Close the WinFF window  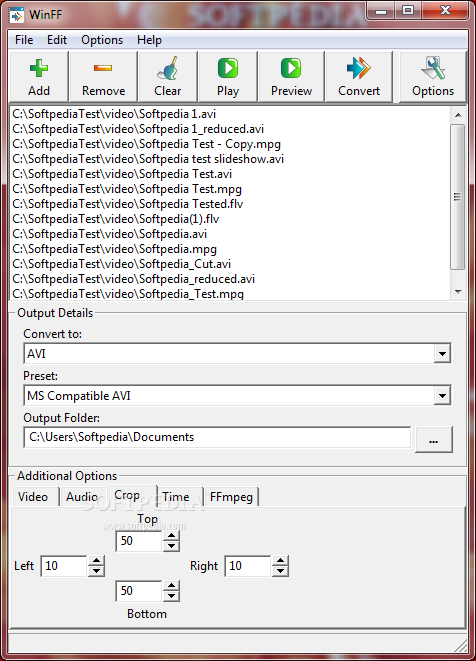pyautogui.click(x=445, y=11)
